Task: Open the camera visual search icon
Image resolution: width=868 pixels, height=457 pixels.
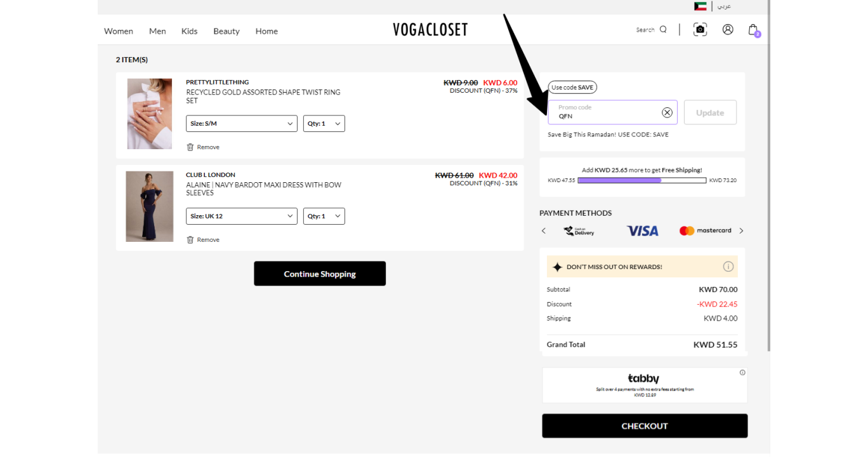Action: click(x=700, y=29)
